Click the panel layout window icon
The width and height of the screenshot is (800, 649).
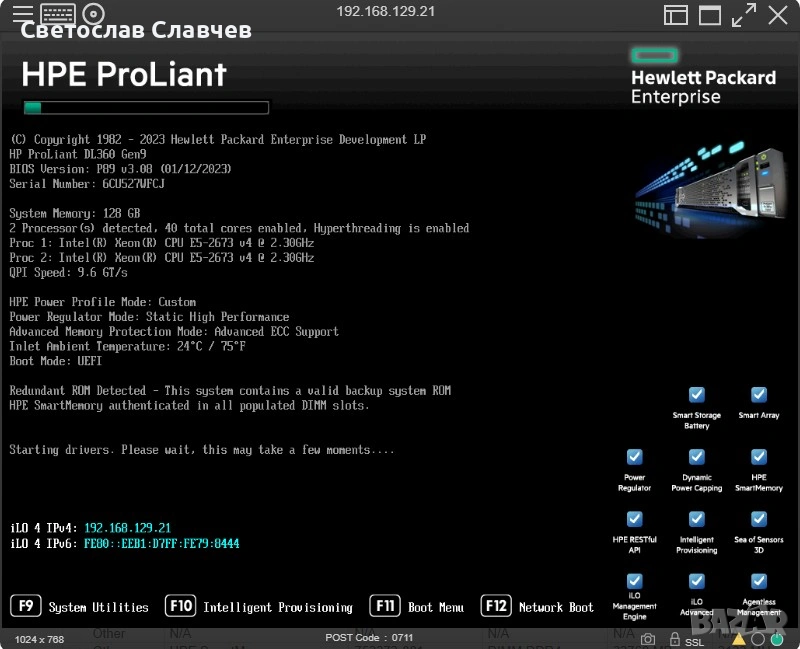click(x=676, y=15)
